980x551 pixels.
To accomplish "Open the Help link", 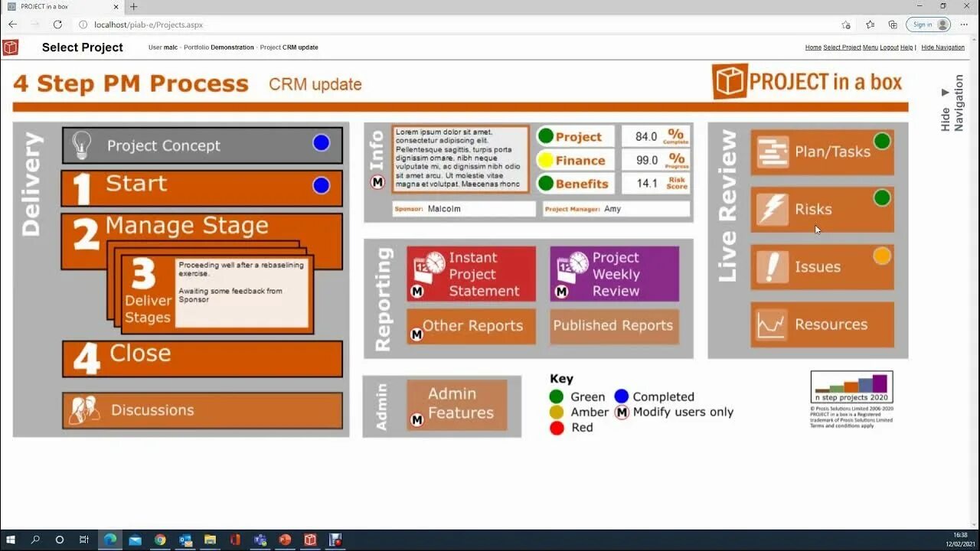I will [x=906, y=47].
